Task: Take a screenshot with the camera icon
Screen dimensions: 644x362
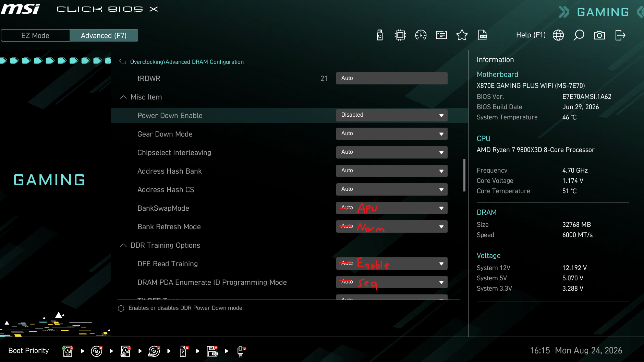Action: coord(599,35)
